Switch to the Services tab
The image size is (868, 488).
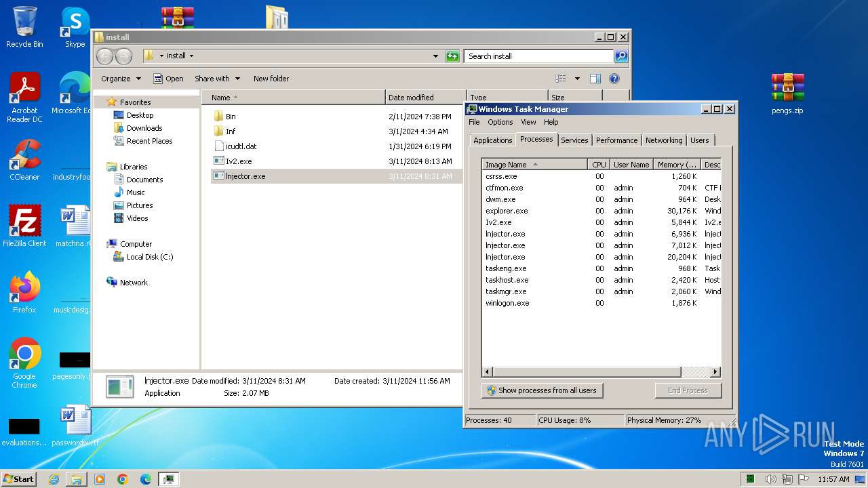pos(574,140)
